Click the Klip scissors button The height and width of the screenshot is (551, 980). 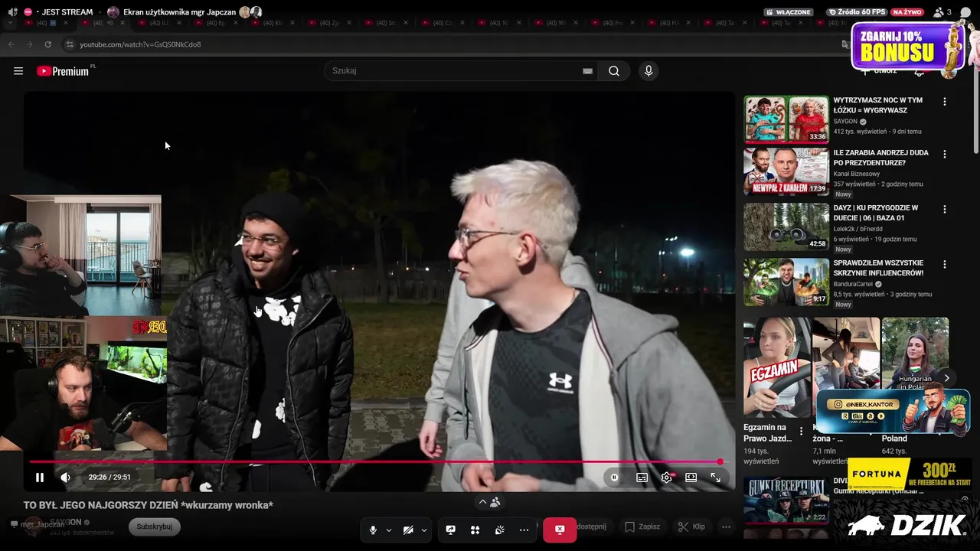click(691, 527)
